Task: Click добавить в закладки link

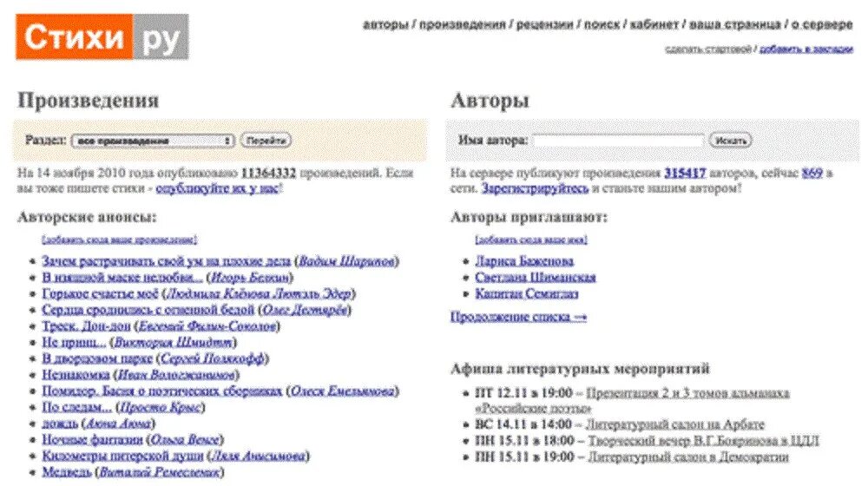Action: 806,49
